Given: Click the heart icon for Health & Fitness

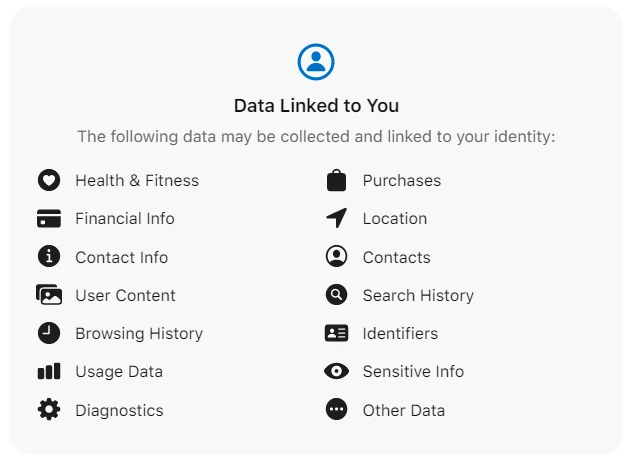Looking at the screenshot, I should point(48,180).
